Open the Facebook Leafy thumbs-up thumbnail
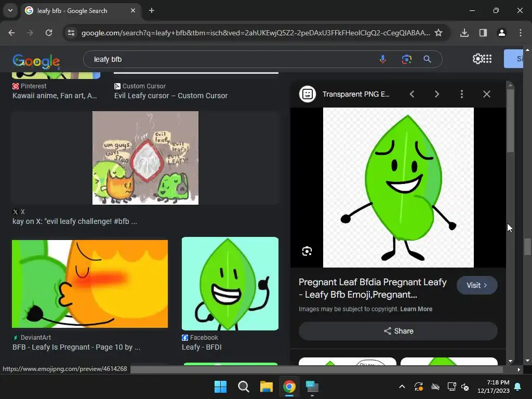 pyautogui.click(x=230, y=284)
